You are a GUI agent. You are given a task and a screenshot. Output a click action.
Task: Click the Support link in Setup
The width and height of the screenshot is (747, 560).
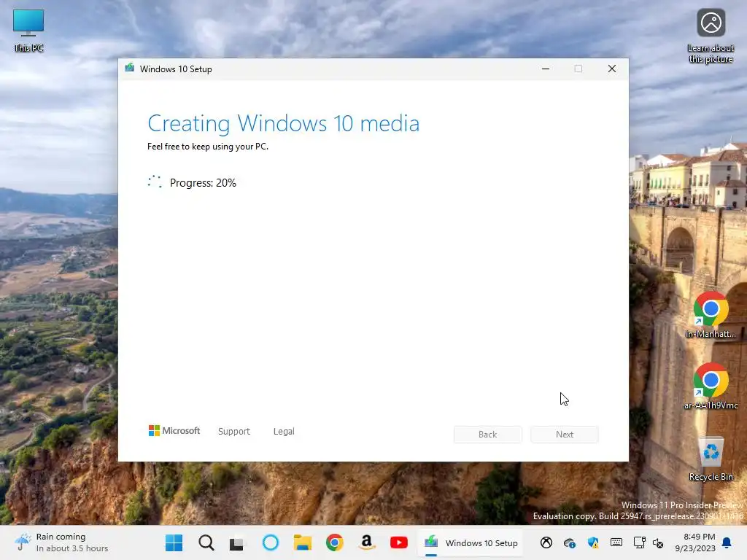234,432
